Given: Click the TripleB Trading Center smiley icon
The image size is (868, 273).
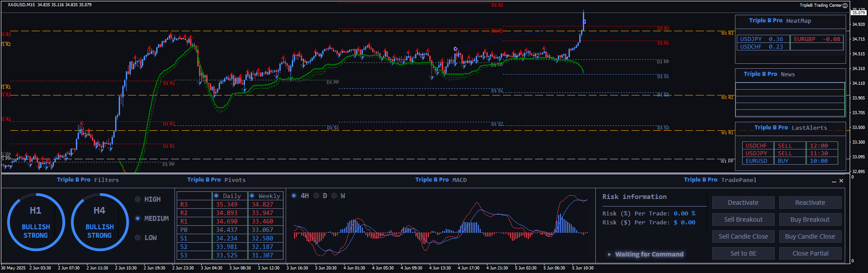Looking at the screenshot, I should click(x=845, y=5).
